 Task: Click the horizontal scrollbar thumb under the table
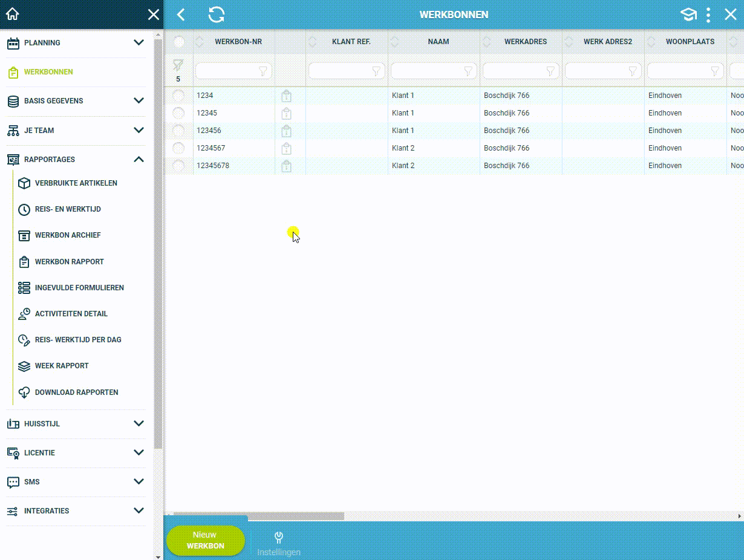(x=259, y=516)
